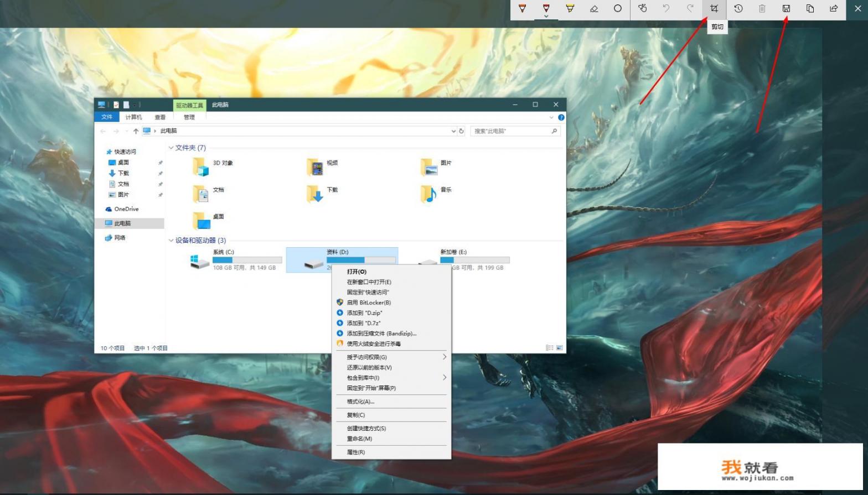Select 下载 in the navigation pane
868x495 pixels.
pos(123,173)
